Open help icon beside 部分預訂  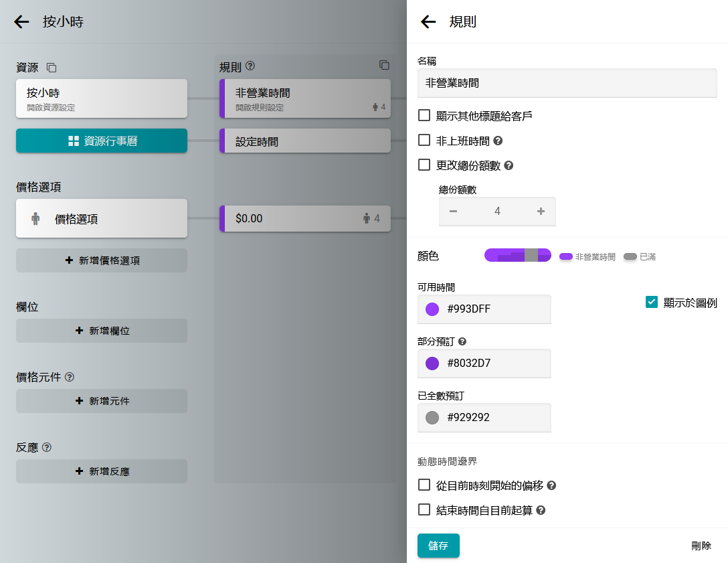point(462,341)
